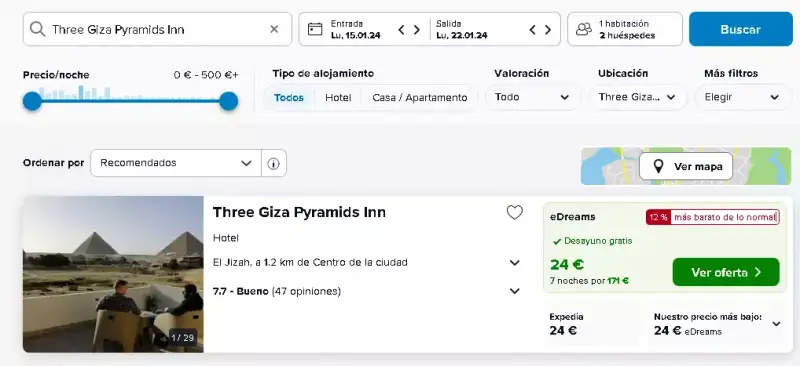Move Salida date forward with right arrow
The width and height of the screenshot is (800, 366).
coord(548,30)
